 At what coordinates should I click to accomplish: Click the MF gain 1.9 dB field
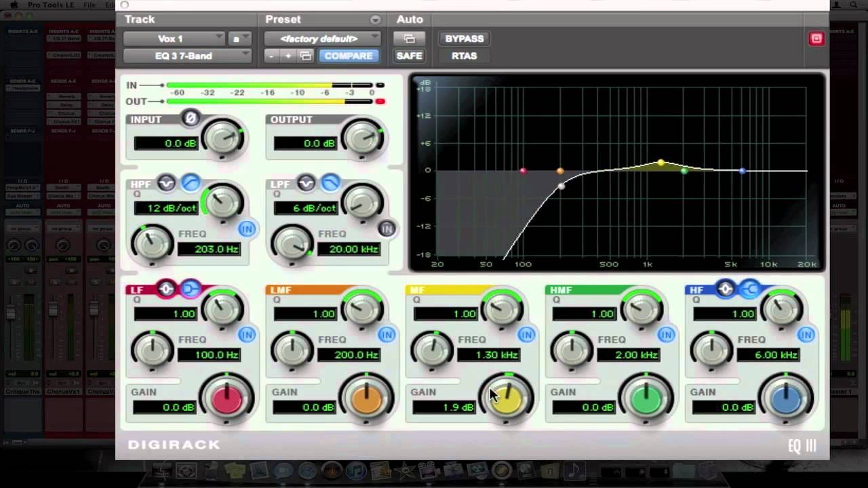(x=446, y=407)
